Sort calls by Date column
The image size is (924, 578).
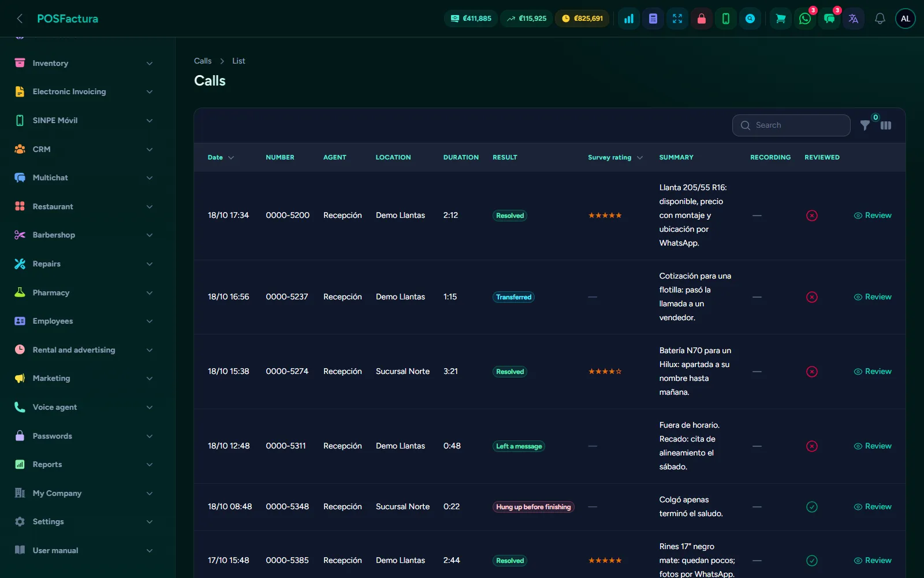pyautogui.click(x=221, y=157)
